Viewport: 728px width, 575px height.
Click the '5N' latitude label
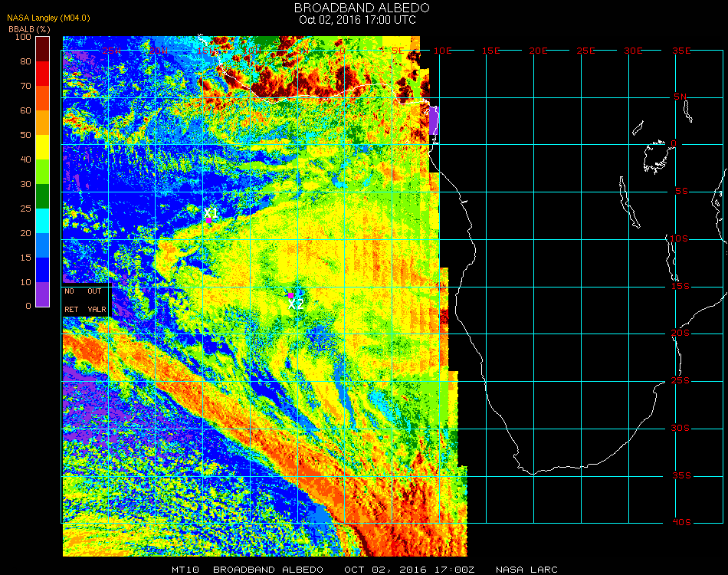680,97
